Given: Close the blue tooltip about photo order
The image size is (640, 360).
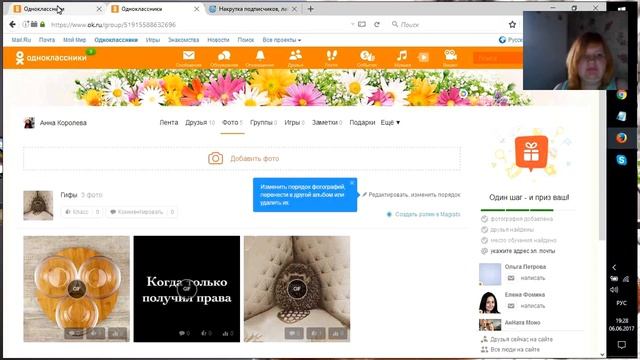Looking at the screenshot, I should tap(352, 183).
